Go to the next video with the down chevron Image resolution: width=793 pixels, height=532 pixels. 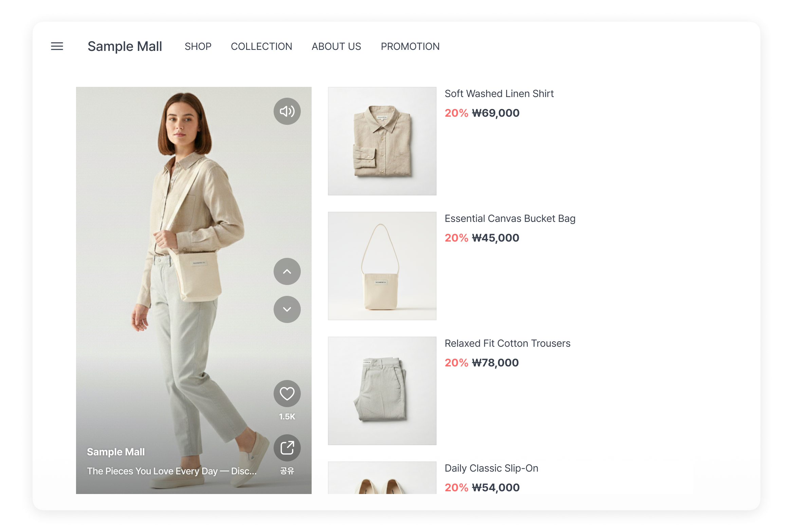pyautogui.click(x=287, y=309)
